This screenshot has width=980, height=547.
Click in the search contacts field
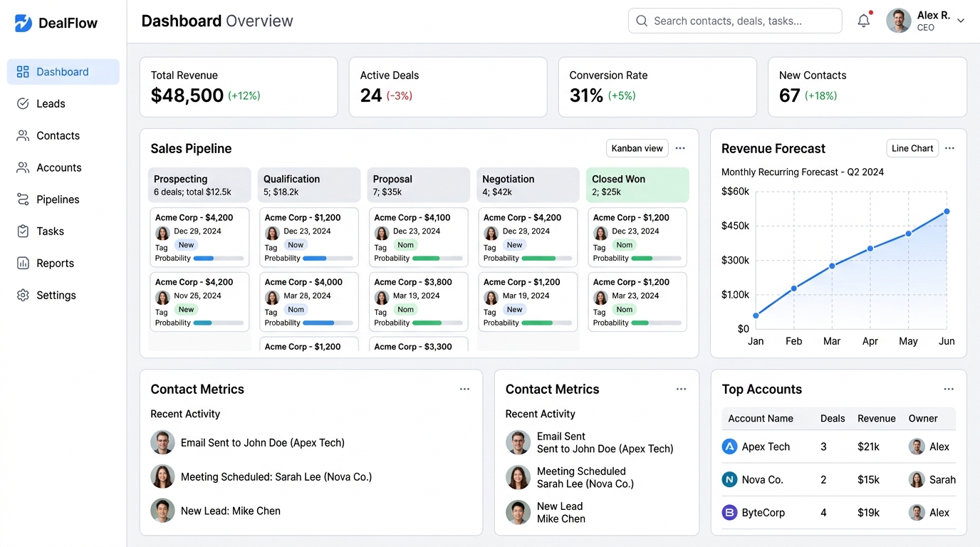tap(735, 21)
